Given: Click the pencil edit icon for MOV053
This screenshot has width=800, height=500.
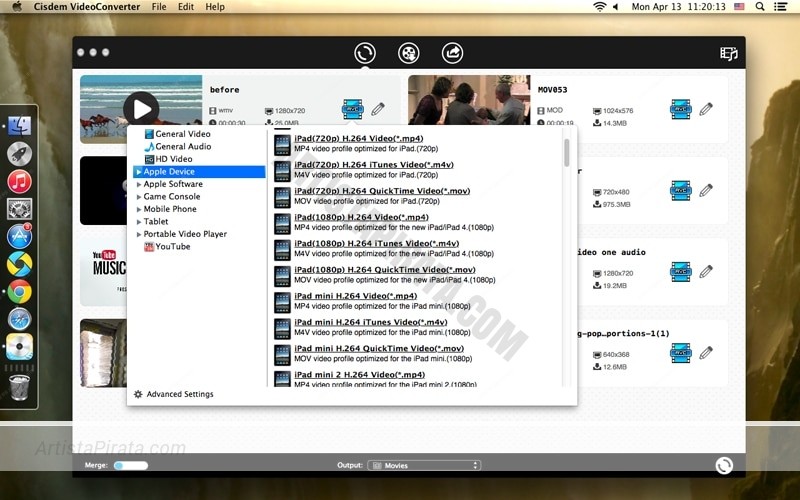Looking at the screenshot, I should [706, 109].
